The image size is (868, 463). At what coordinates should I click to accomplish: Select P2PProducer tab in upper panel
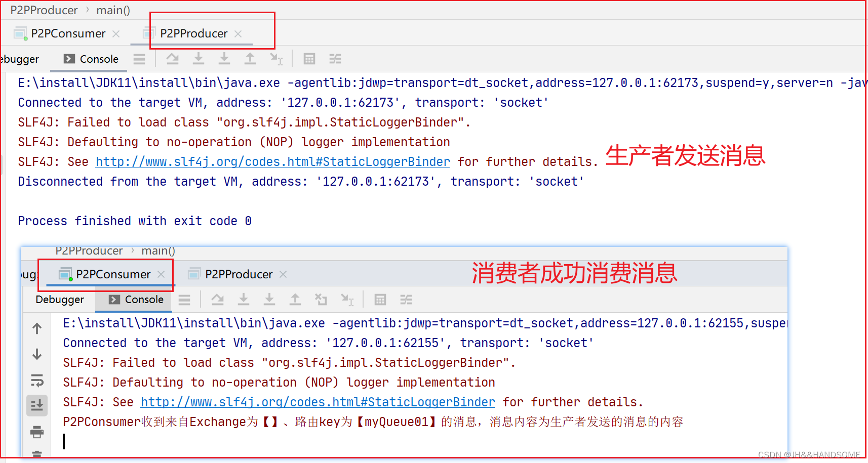[193, 33]
